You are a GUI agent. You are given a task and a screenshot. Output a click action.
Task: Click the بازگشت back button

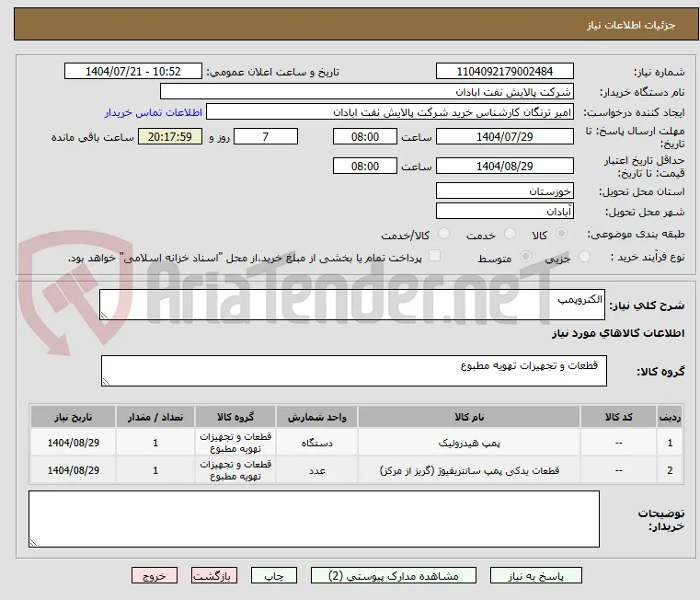tap(213, 575)
